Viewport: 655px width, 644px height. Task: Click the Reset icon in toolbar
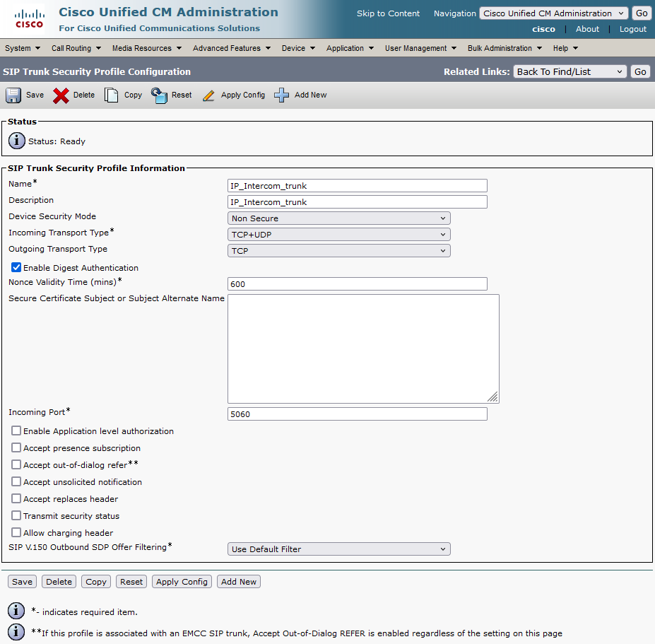point(159,95)
